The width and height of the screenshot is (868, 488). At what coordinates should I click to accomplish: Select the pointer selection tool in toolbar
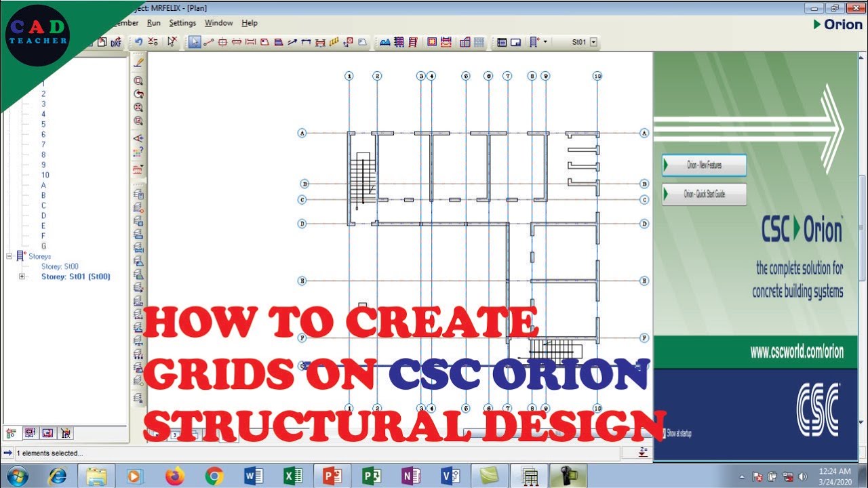195,42
